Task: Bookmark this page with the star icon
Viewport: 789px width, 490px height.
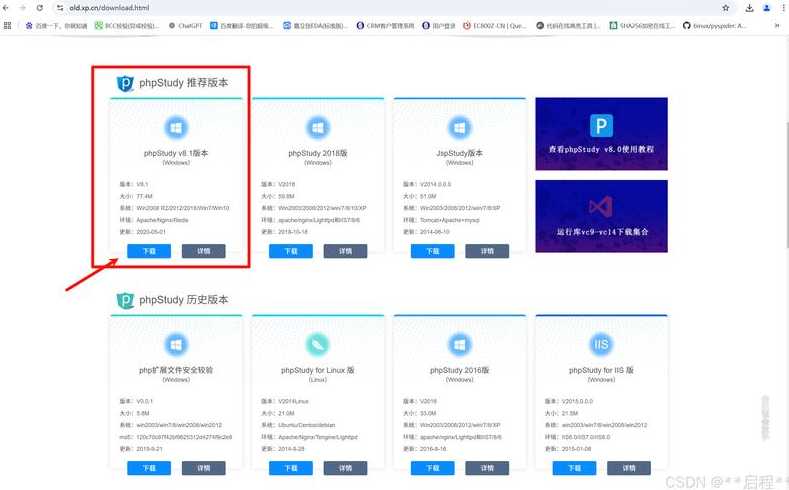Action: coord(726,8)
